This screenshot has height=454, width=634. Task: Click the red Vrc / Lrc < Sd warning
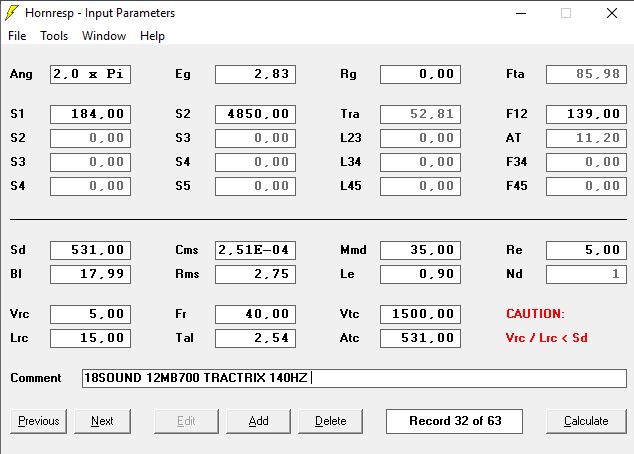546,338
